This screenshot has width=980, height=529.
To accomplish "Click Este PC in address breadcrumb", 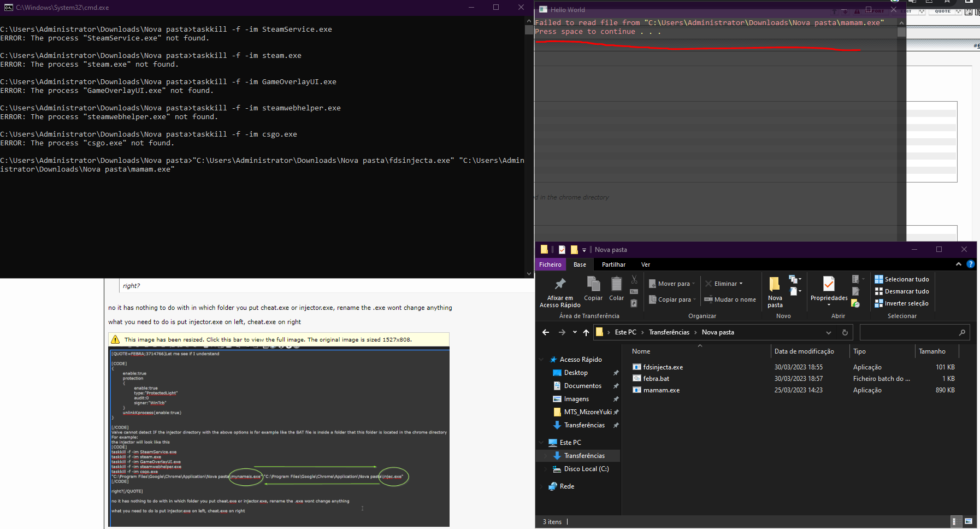I will 625,332.
